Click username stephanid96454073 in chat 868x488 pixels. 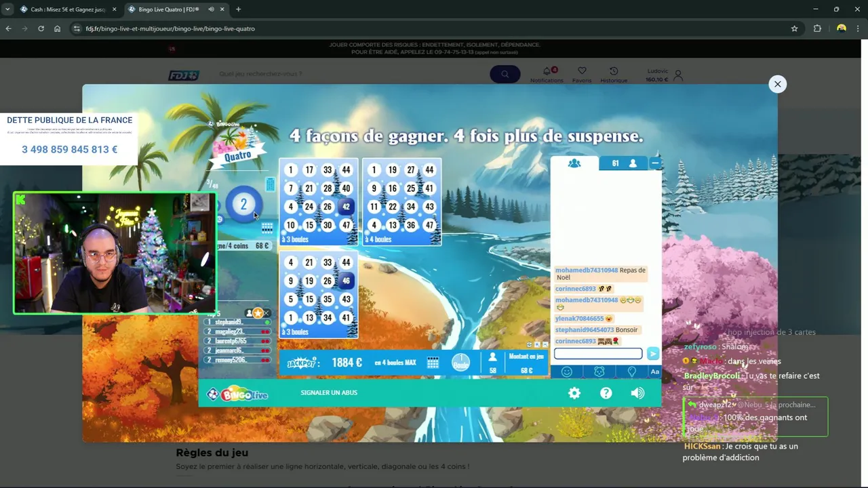[x=585, y=330]
